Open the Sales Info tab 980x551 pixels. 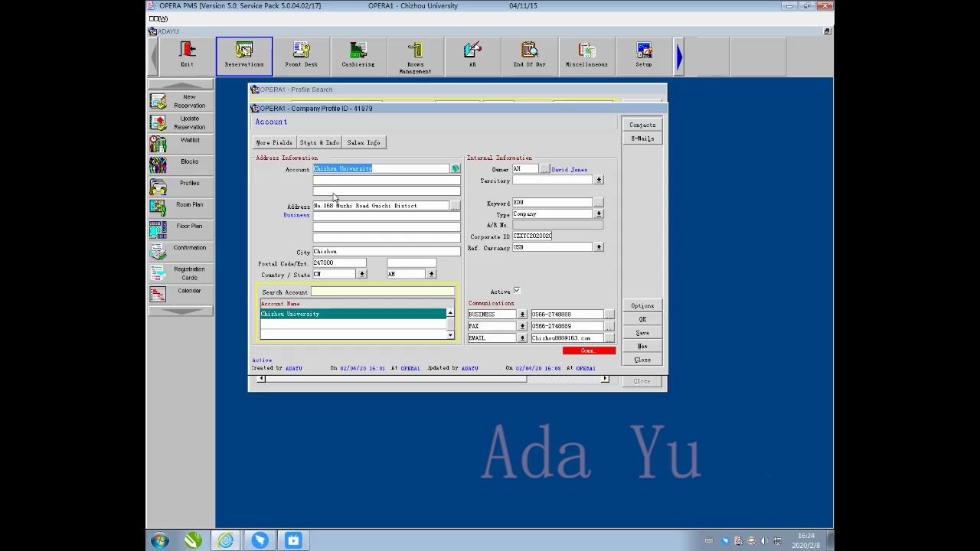(x=364, y=142)
